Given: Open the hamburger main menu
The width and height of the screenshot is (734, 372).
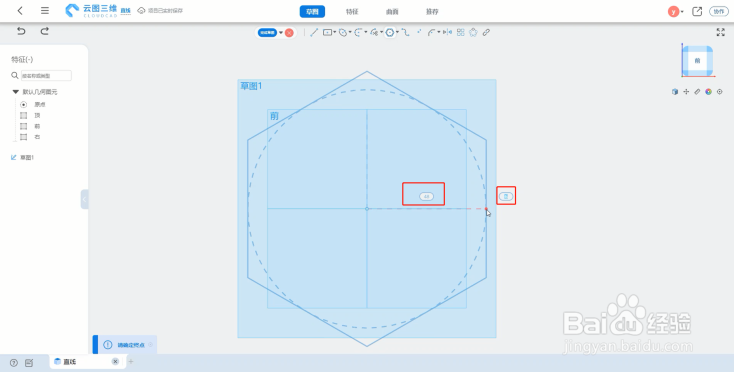Looking at the screenshot, I should point(45,11).
